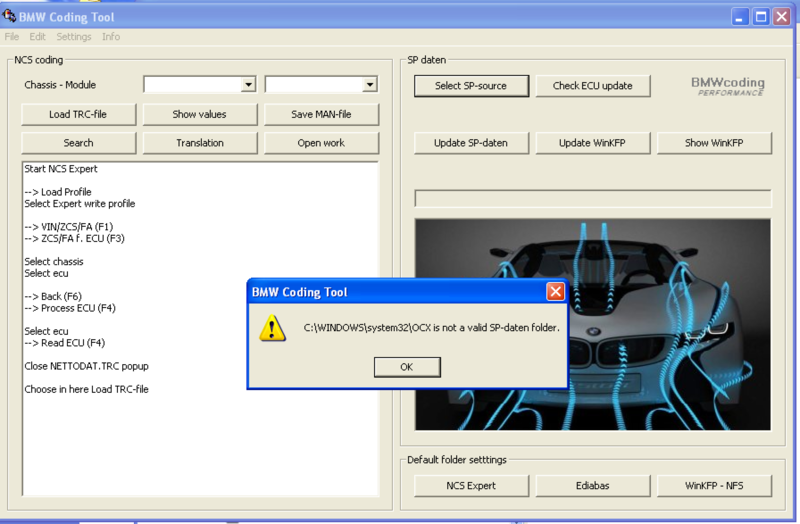The image size is (800, 524).
Task: Open the File menu
Action: coord(12,37)
